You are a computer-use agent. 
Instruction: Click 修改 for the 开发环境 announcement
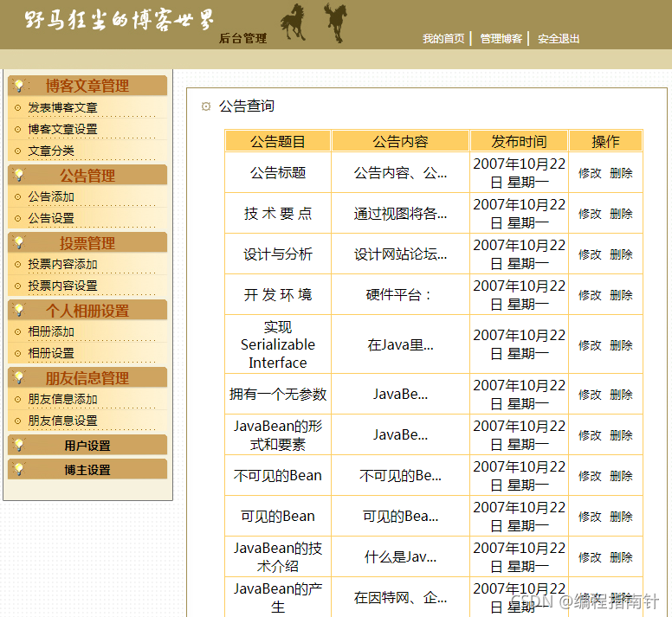pos(590,295)
